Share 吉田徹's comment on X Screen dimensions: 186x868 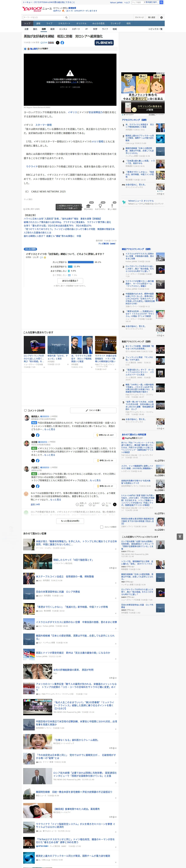coord(33,461)
